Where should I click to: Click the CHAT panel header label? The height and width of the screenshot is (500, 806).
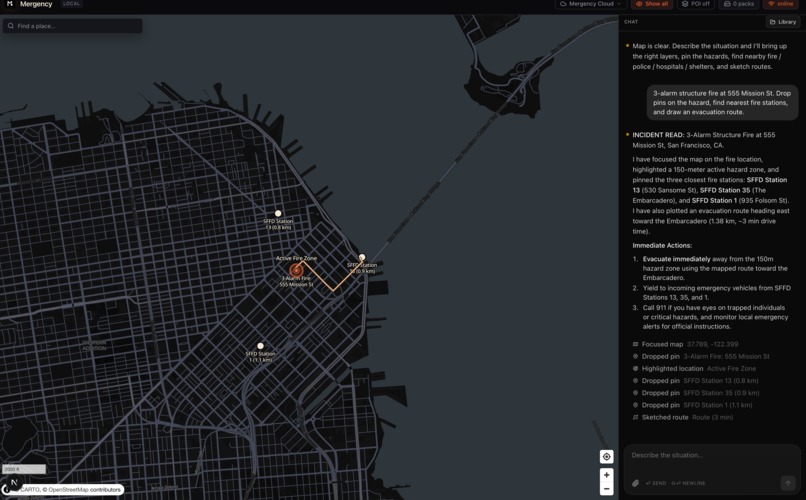[631, 22]
